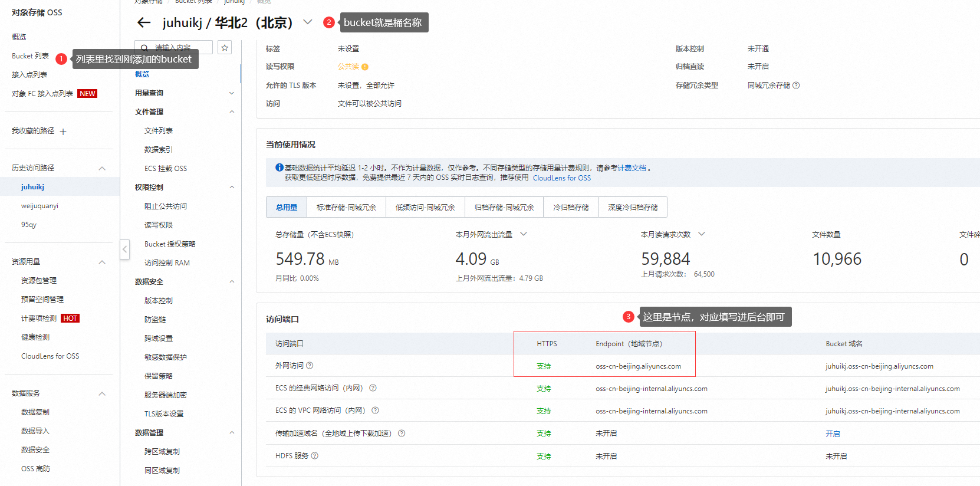Open 跨域设置 under 数据安全

(x=159, y=339)
